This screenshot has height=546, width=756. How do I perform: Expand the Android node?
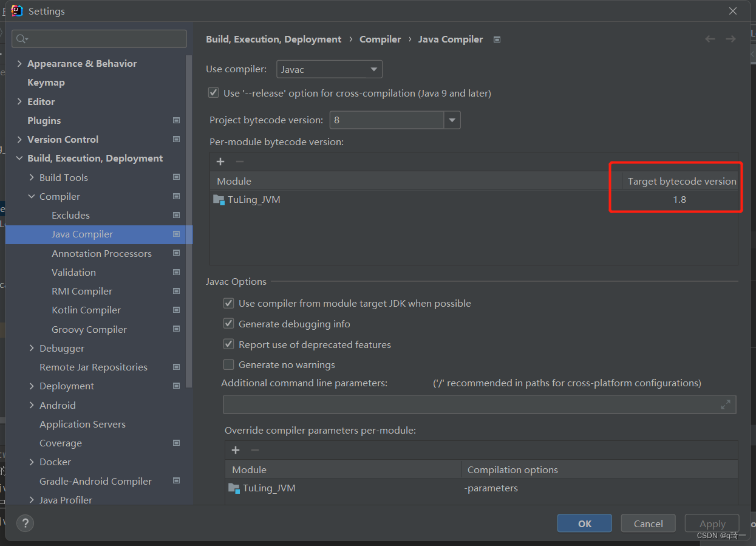(x=32, y=405)
